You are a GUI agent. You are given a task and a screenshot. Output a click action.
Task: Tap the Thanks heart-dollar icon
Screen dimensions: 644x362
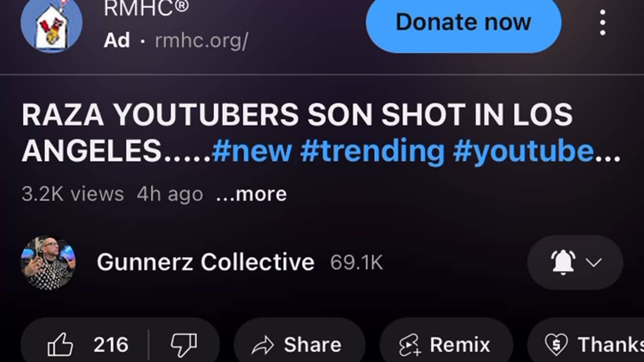(556, 345)
